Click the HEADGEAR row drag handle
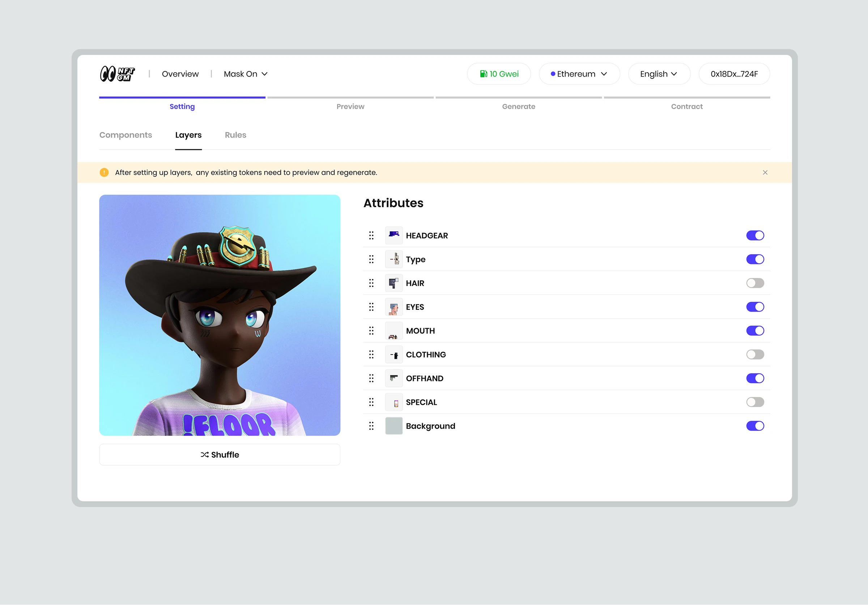The width and height of the screenshot is (868, 605). [x=371, y=235]
